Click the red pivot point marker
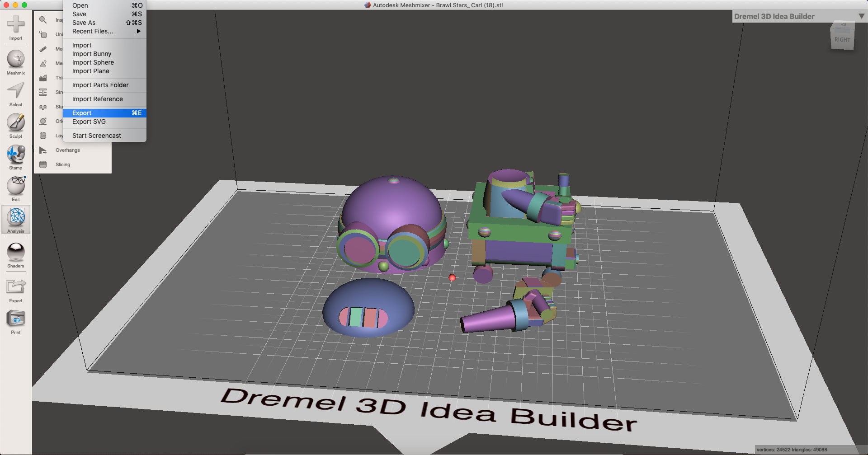The width and height of the screenshot is (868, 455). click(x=452, y=277)
